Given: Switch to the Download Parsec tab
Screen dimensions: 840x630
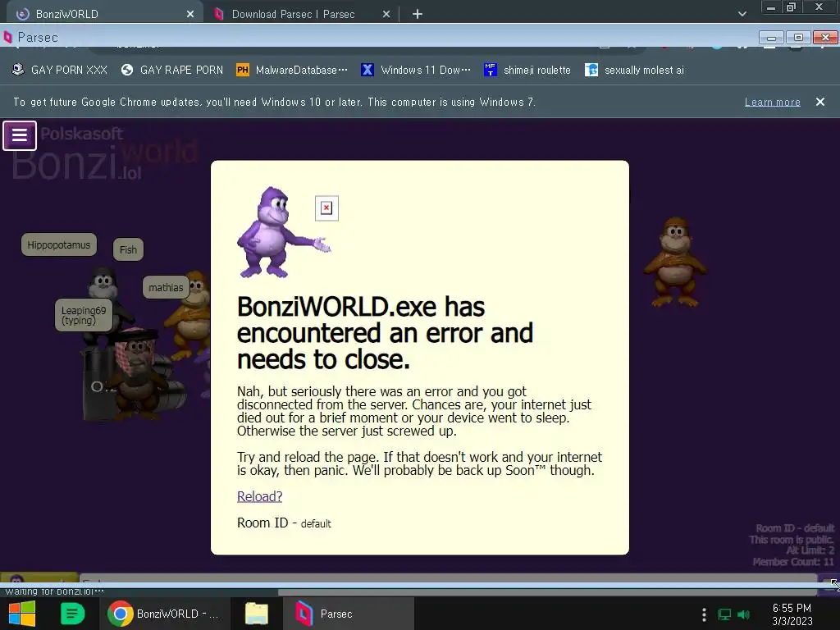Looking at the screenshot, I should [x=302, y=14].
